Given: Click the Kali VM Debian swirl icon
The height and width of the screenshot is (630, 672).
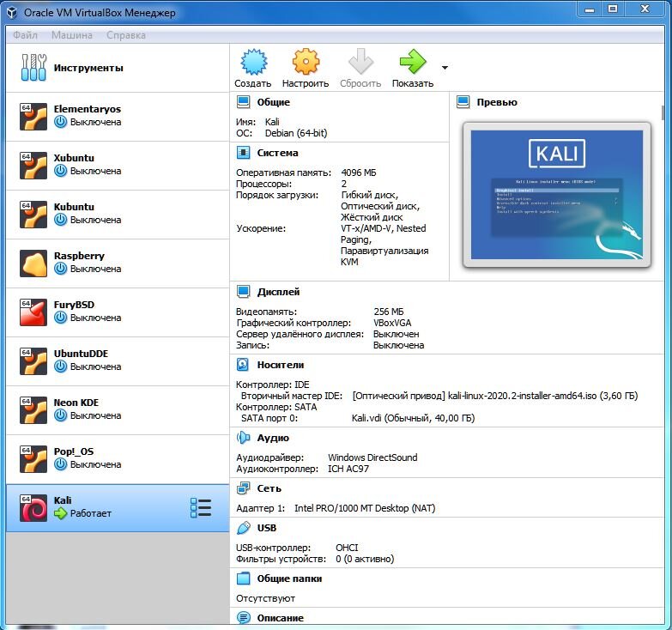Looking at the screenshot, I should (33, 508).
